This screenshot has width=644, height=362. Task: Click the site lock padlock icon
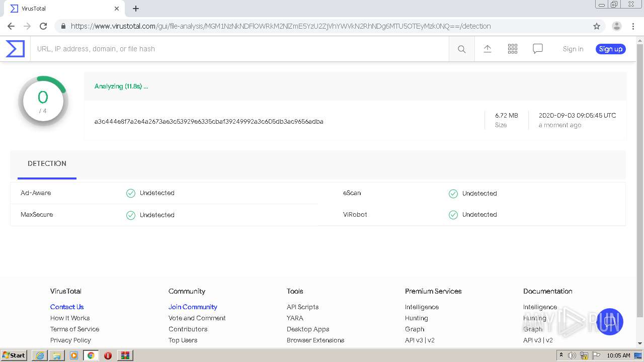point(63,26)
